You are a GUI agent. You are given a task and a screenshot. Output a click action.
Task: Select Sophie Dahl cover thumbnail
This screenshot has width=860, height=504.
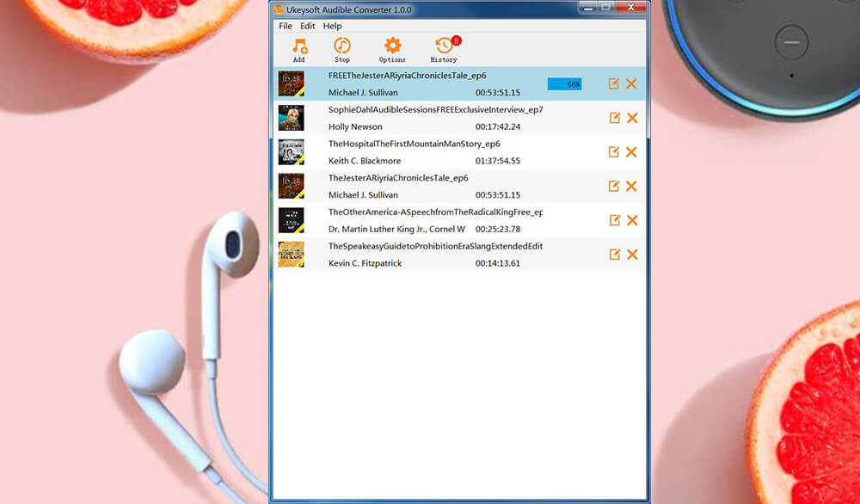coord(292,118)
